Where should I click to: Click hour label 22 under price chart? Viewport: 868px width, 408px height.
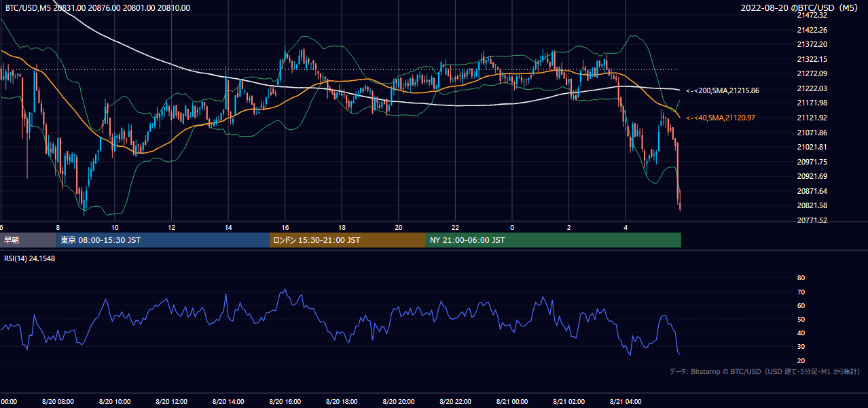coord(455,227)
